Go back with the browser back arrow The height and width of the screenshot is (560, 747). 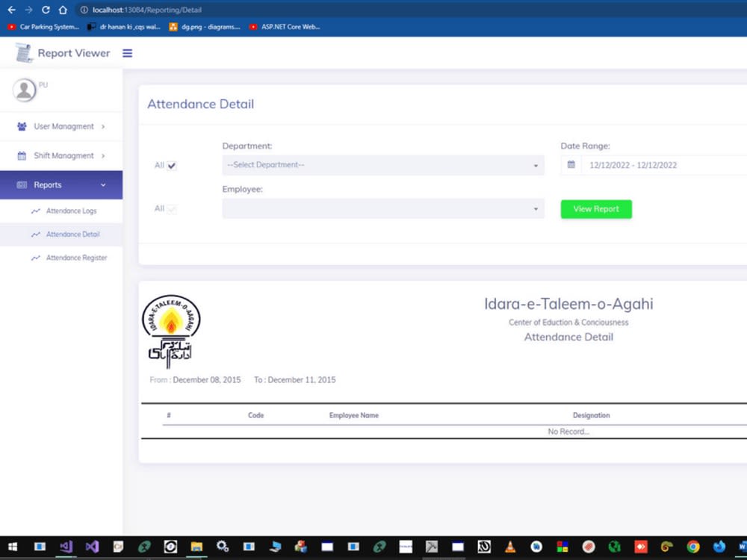click(11, 10)
